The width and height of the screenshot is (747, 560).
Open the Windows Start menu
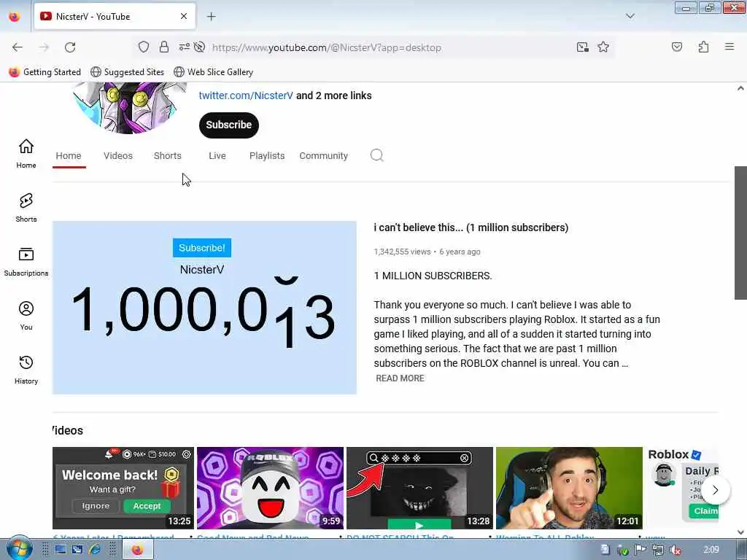[18, 548]
